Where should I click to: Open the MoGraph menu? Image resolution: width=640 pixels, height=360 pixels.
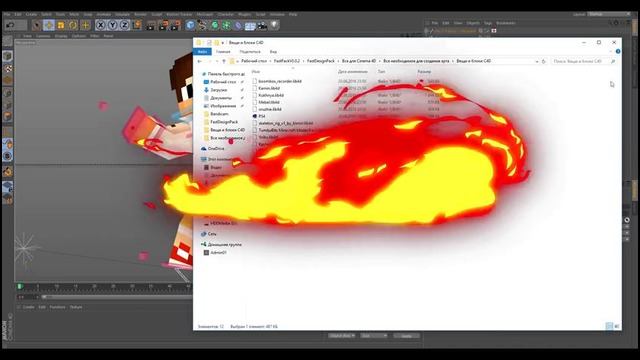[204, 14]
